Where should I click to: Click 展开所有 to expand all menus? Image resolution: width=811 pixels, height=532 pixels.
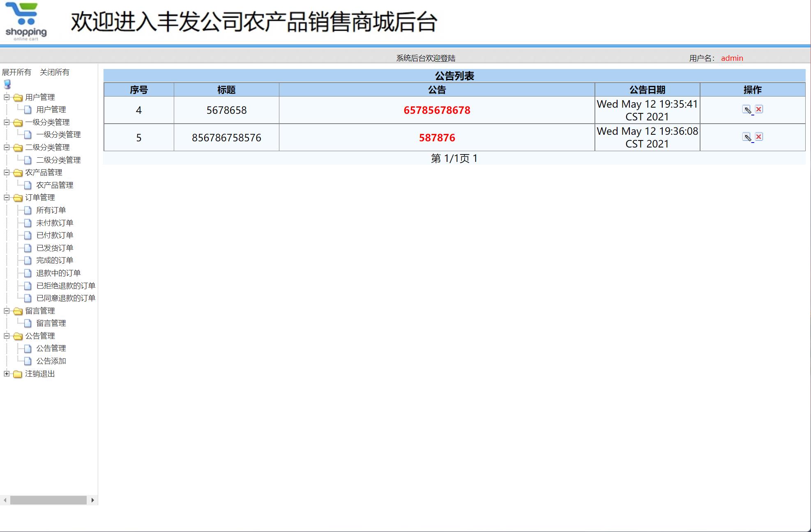[17, 72]
